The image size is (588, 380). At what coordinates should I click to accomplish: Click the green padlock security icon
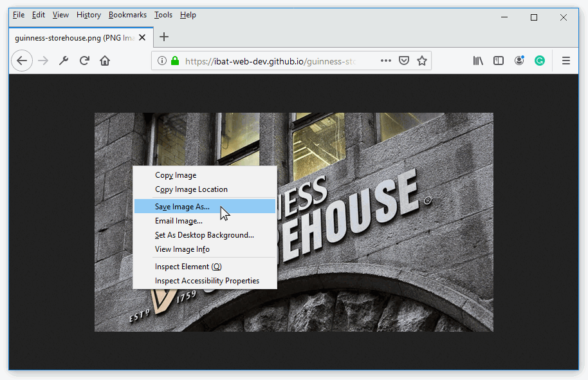[175, 61]
